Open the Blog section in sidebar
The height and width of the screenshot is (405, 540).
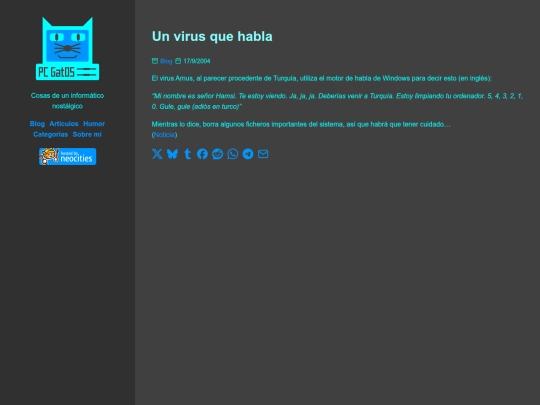click(x=37, y=124)
